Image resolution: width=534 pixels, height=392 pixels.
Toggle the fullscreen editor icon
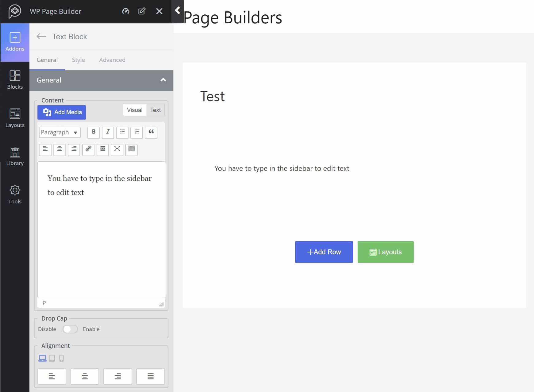click(117, 149)
